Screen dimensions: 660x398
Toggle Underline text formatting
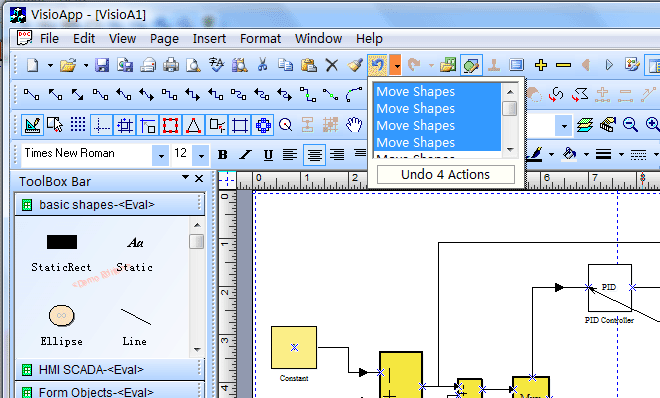pyautogui.click(x=268, y=155)
